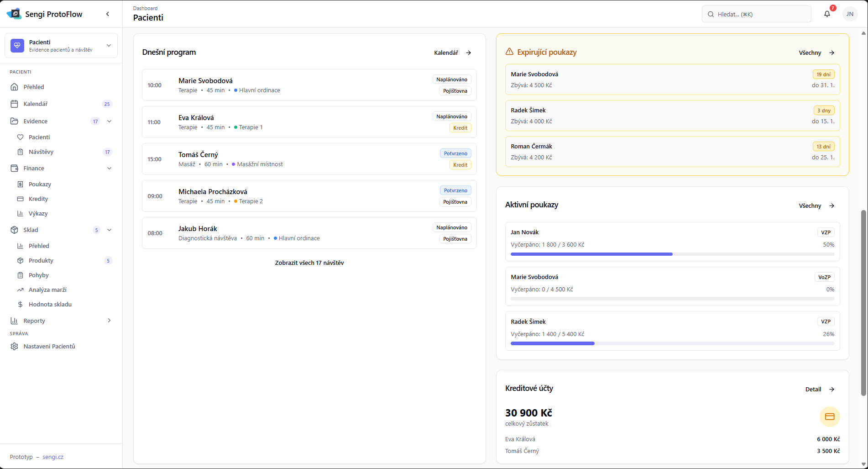Expand the Reporty section
Viewport: 868px width, 469px height.
pos(109,321)
